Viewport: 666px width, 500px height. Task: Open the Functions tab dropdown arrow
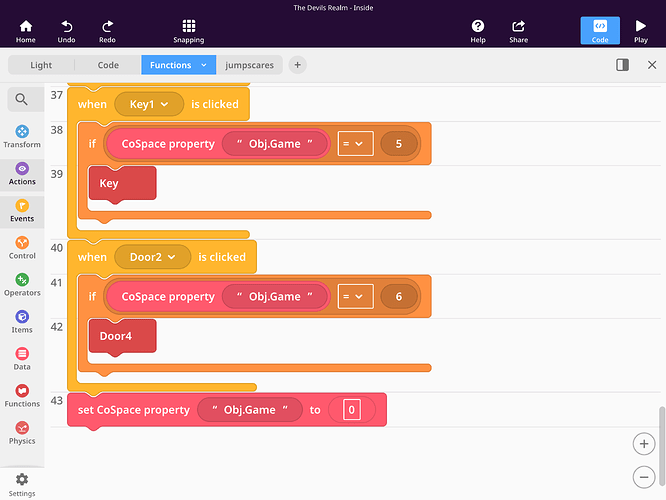click(204, 65)
